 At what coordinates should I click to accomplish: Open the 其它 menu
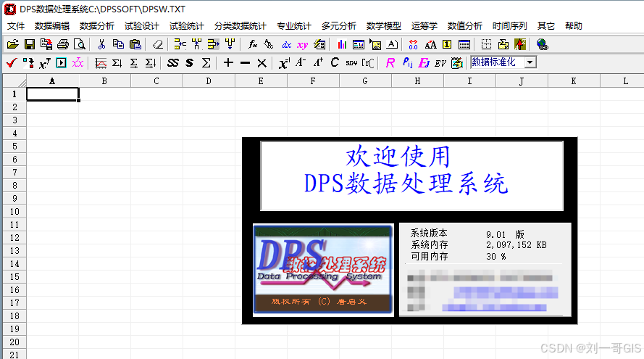coord(545,26)
